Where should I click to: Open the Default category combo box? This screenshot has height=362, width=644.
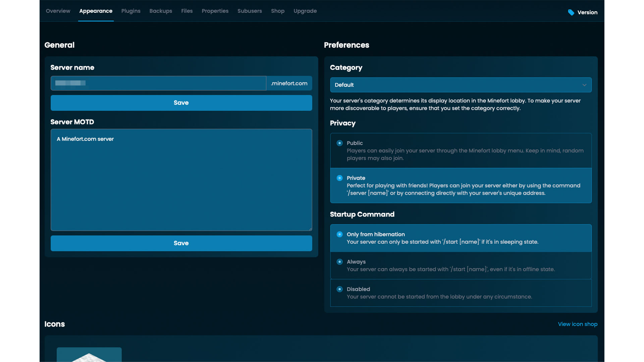coord(461,85)
